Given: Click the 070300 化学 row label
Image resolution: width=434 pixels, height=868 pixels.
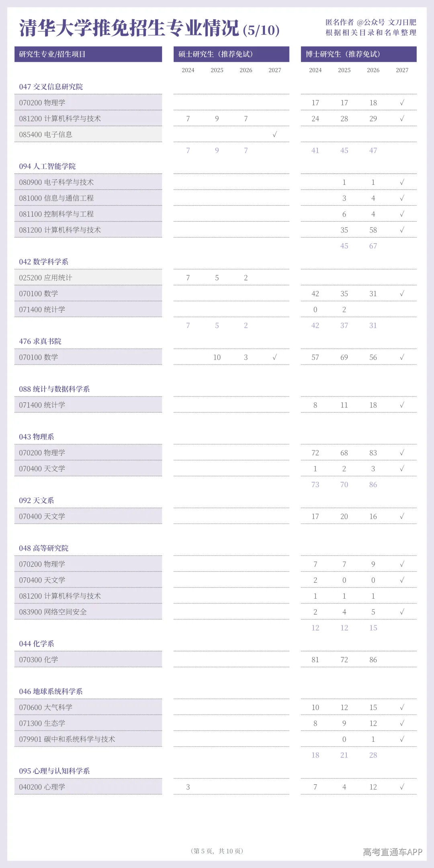Looking at the screenshot, I should (x=39, y=659).
